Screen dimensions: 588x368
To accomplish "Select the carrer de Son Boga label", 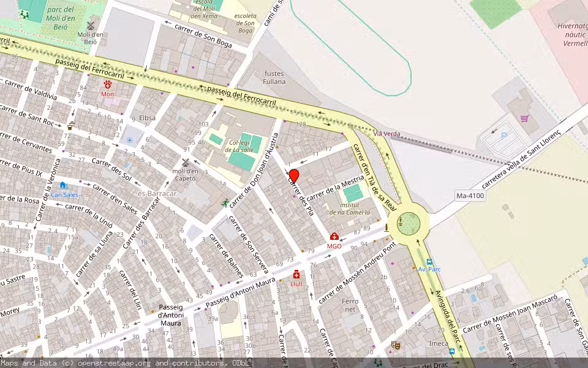I will [203, 36].
